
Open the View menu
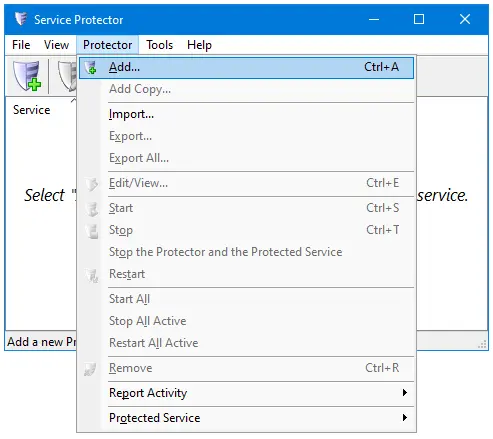tap(56, 45)
